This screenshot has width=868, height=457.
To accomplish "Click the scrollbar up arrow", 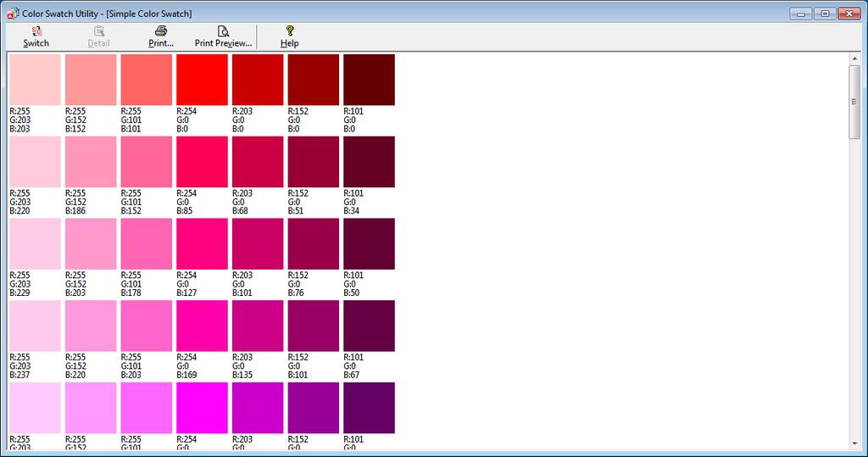I will pyautogui.click(x=854, y=59).
